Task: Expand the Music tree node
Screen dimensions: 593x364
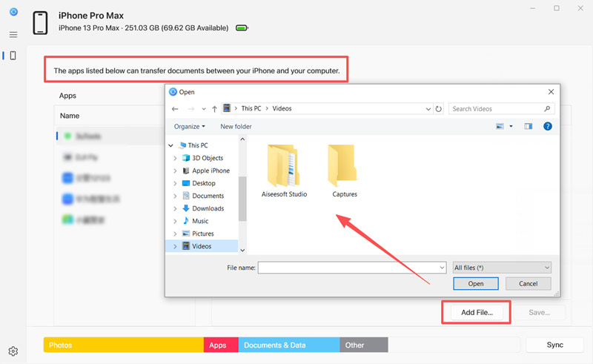Action: [x=175, y=222]
